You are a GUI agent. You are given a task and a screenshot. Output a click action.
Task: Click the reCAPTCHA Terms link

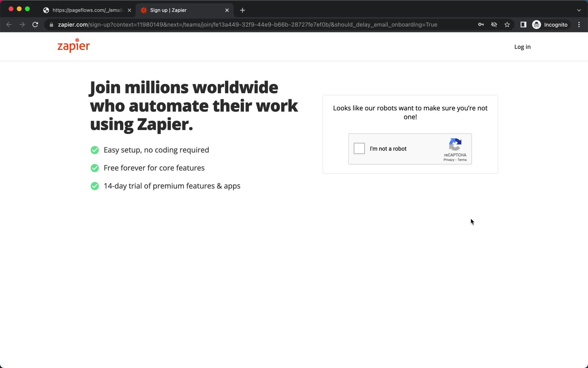tap(462, 160)
